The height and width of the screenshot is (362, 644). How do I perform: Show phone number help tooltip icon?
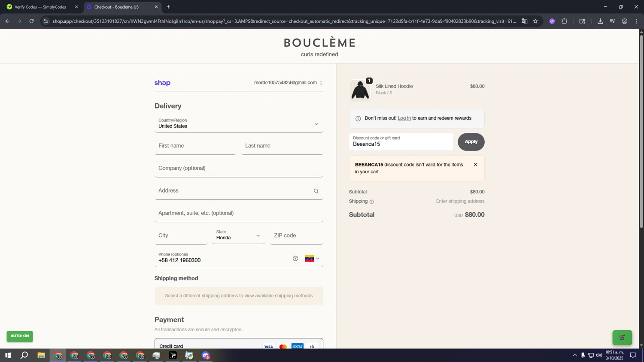click(x=295, y=258)
